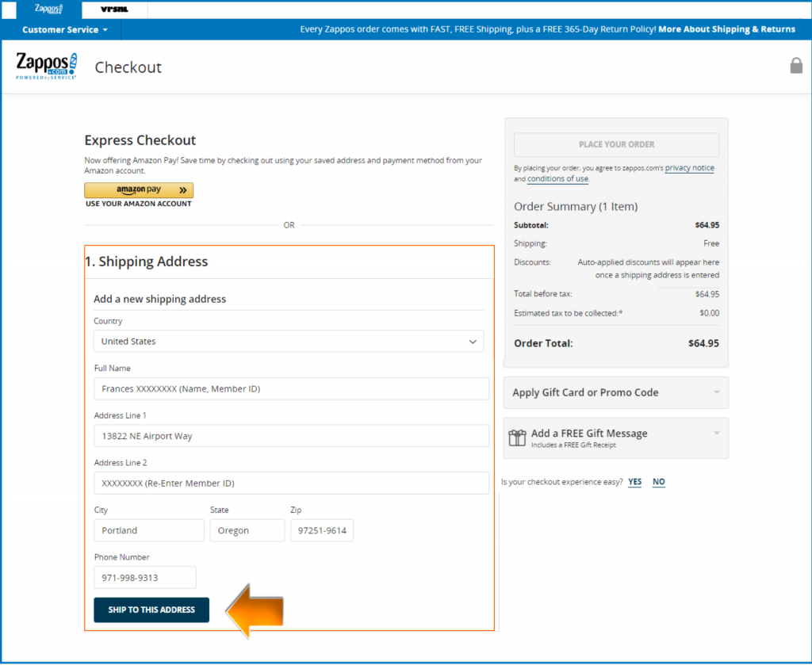Image resolution: width=812 pixels, height=665 pixels.
Task: Click the Shipping Free value
Action: 711,244
